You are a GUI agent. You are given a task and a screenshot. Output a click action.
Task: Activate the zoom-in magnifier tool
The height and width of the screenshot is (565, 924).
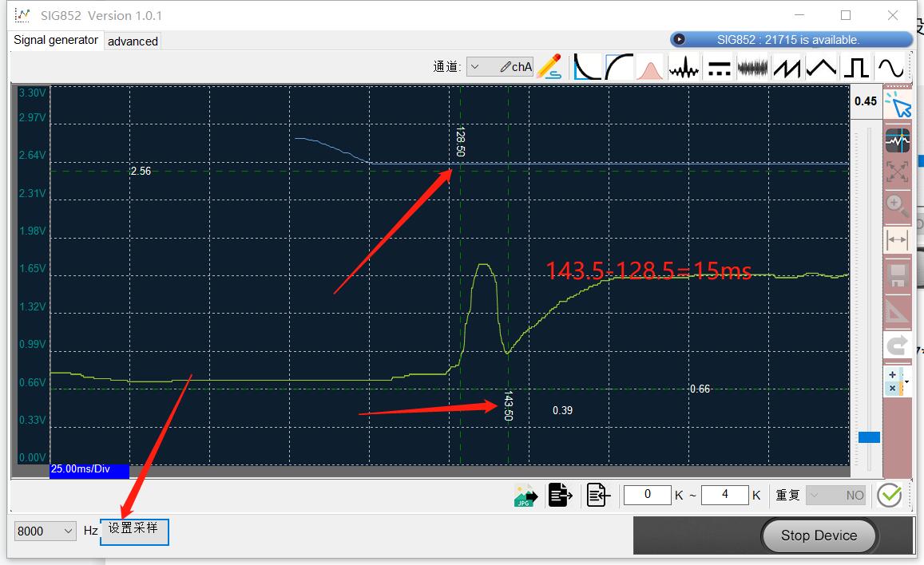point(897,205)
